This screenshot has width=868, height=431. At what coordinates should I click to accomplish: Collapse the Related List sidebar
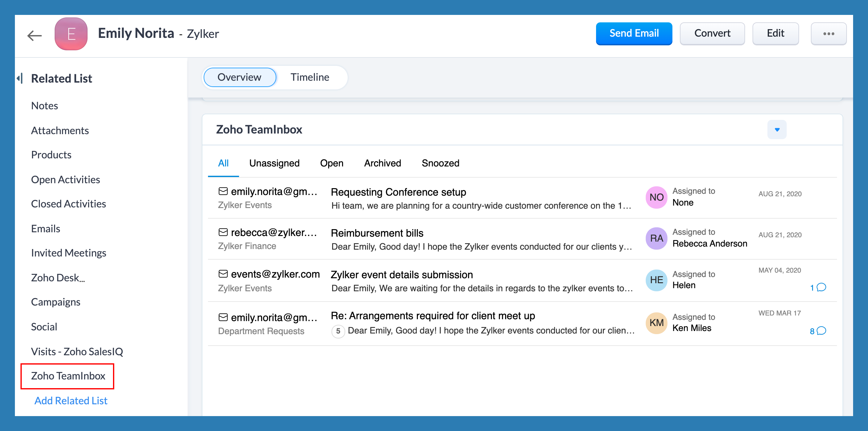pyautogui.click(x=20, y=78)
